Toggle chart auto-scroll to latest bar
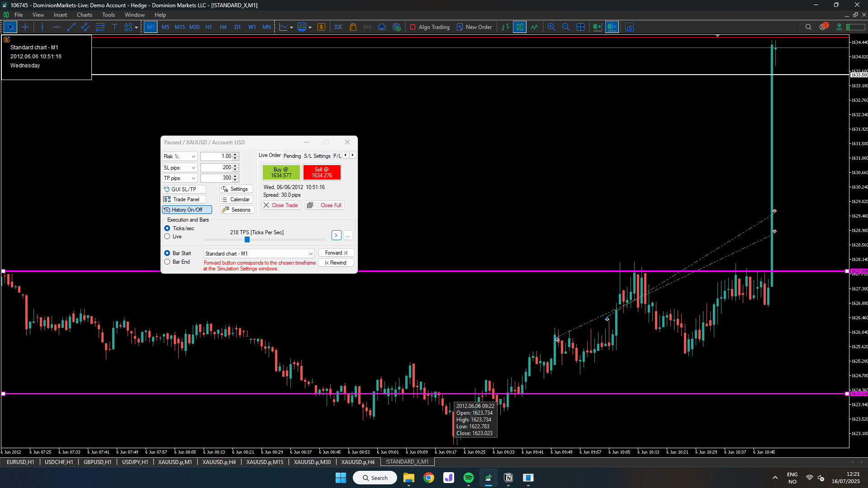The width and height of the screenshot is (868, 488). tap(597, 27)
